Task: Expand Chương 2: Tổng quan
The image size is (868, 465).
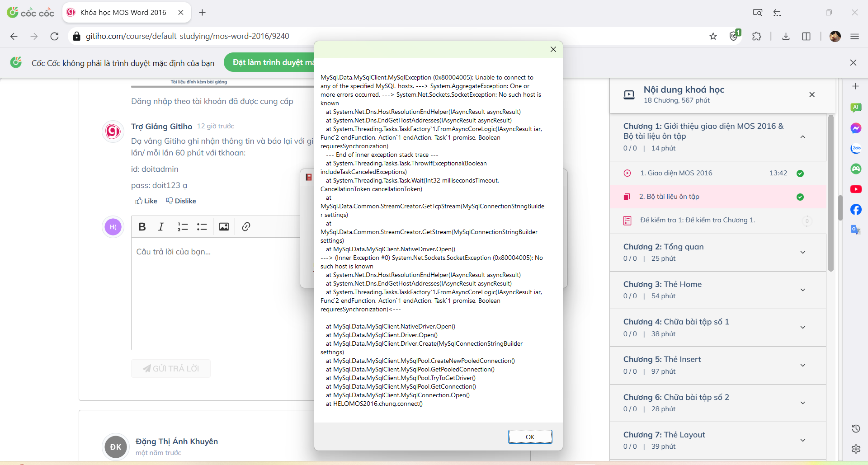Action: [x=803, y=252]
